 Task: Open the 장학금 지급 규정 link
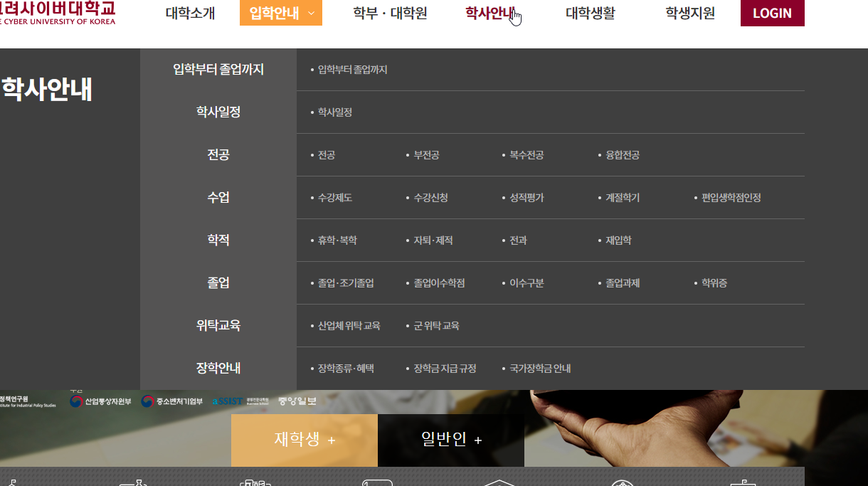click(x=445, y=369)
